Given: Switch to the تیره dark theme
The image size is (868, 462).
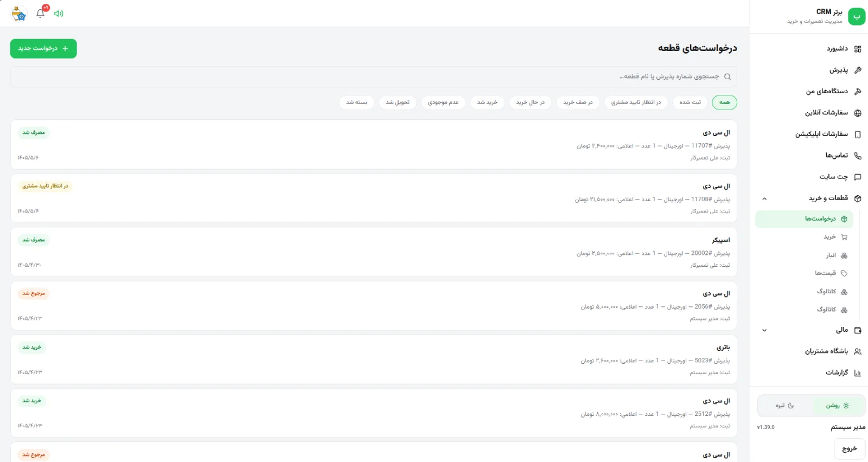Looking at the screenshot, I should click(x=784, y=406).
